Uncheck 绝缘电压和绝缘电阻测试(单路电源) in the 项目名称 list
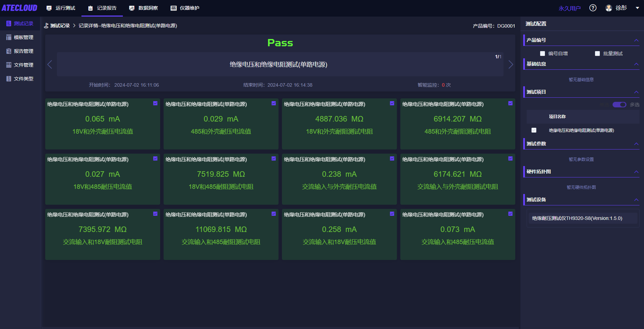644x329 pixels. (x=534, y=130)
